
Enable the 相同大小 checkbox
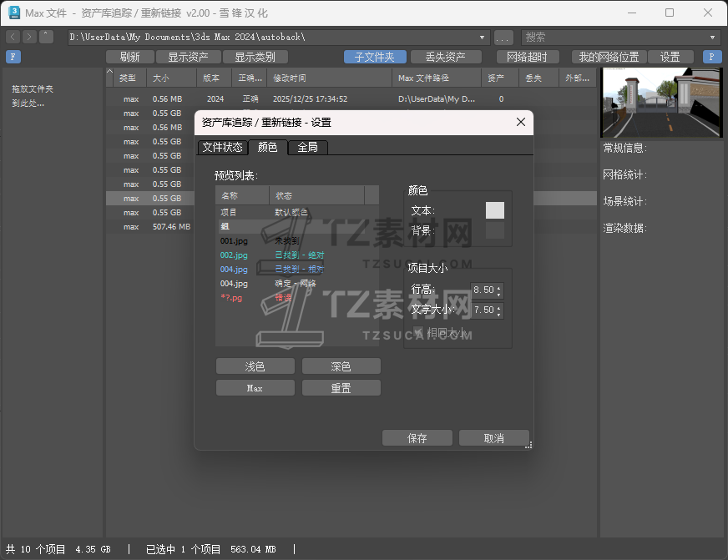tap(418, 331)
